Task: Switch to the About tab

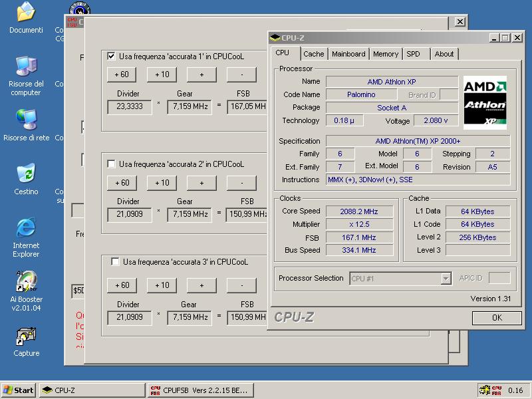Action: pos(444,54)
